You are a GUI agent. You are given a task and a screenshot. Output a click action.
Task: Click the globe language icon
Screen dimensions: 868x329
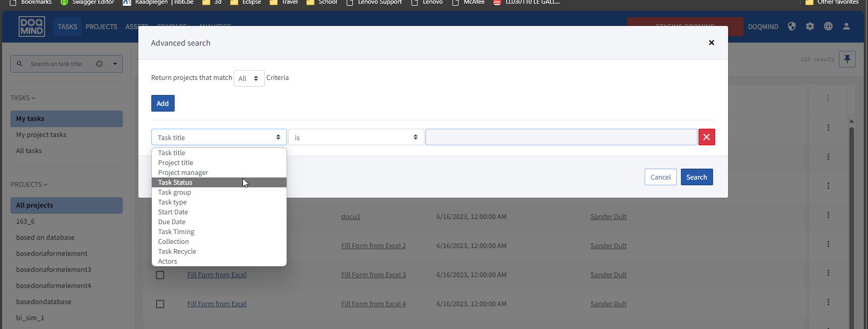828,26
